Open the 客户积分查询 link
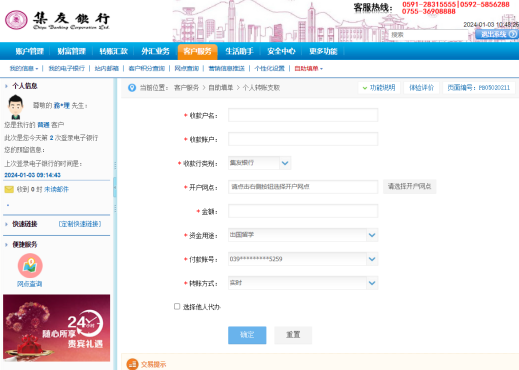 click(147, 69)
